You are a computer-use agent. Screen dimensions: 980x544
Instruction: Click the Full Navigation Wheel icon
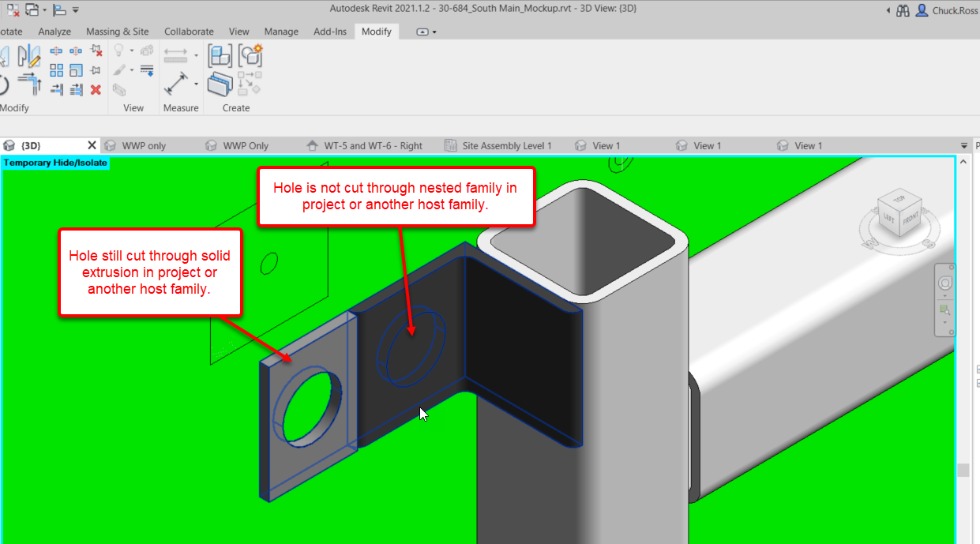[x=944, y=281]
